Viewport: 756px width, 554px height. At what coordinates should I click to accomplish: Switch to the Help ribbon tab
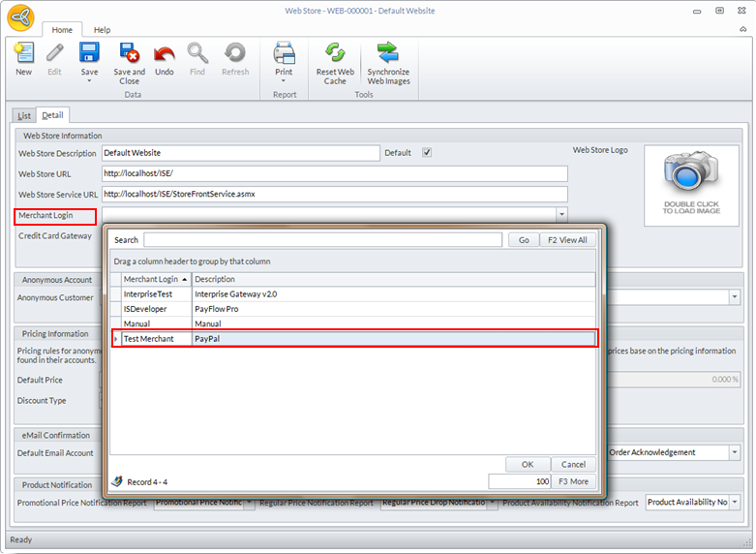pyautogui.click(x=102, y=30)
